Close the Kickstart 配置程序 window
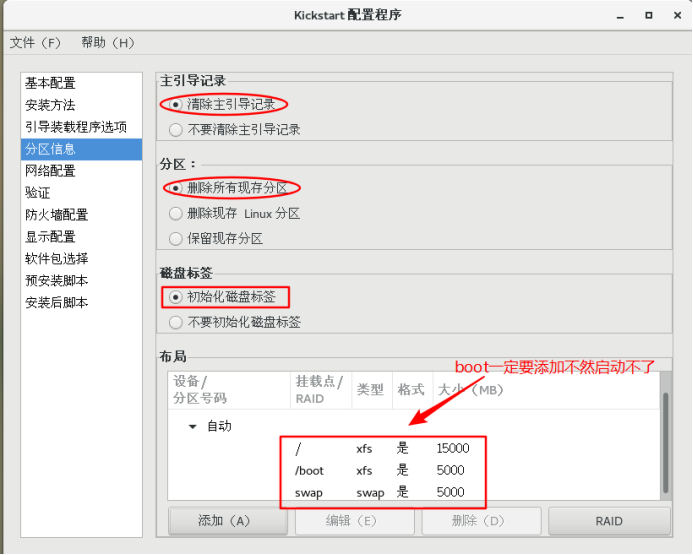The image size is (693, 555). coord(677,15)
